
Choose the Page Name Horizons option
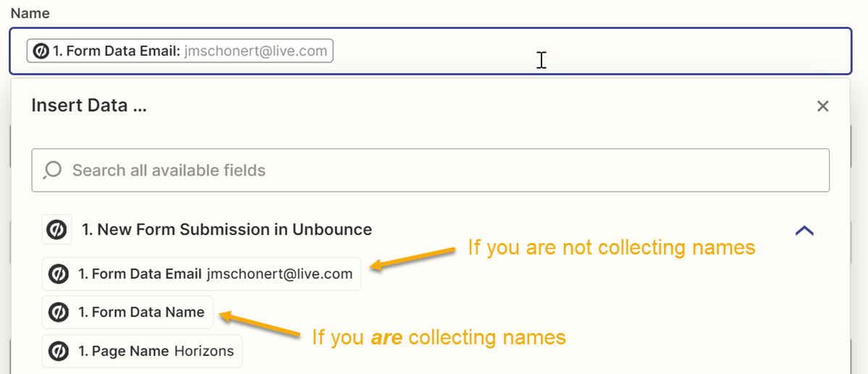156,352
